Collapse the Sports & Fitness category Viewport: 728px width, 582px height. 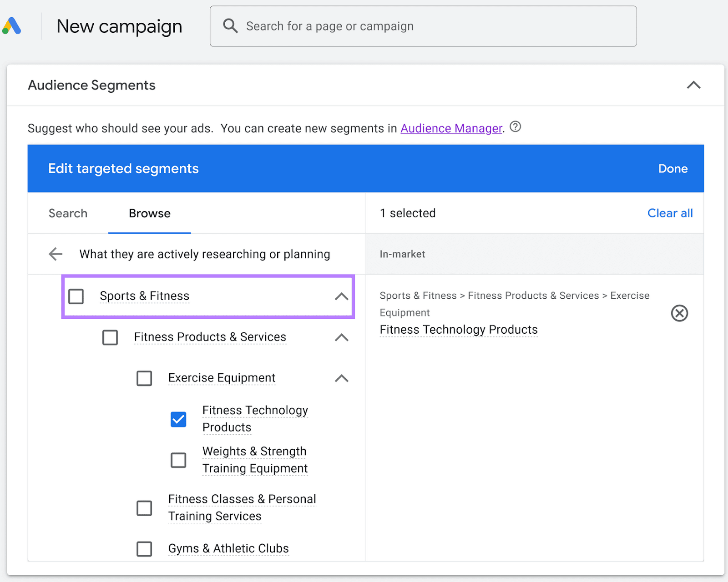[x=341, y=296]
